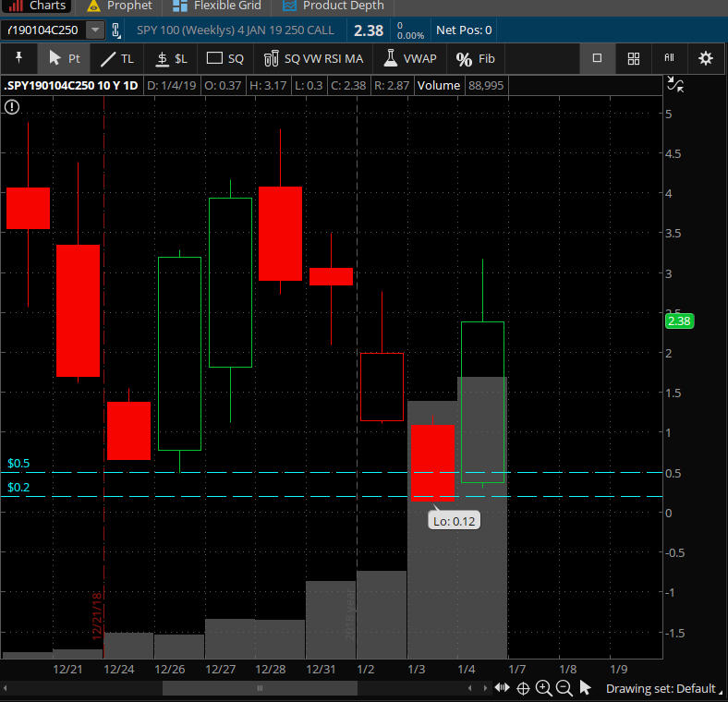
Task: Switch to four-chart grid layout
Action: click(x=634, y=58)
